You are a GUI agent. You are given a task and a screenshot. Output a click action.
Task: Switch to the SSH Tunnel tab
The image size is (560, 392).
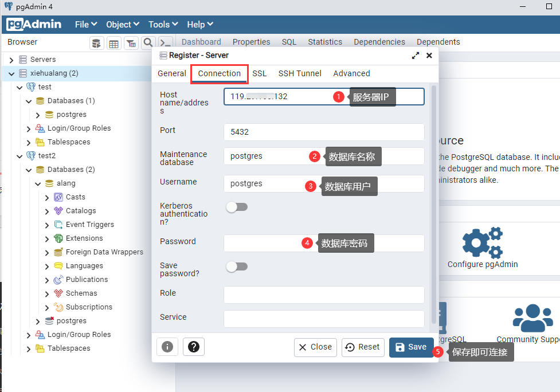[x=300, y=73]
